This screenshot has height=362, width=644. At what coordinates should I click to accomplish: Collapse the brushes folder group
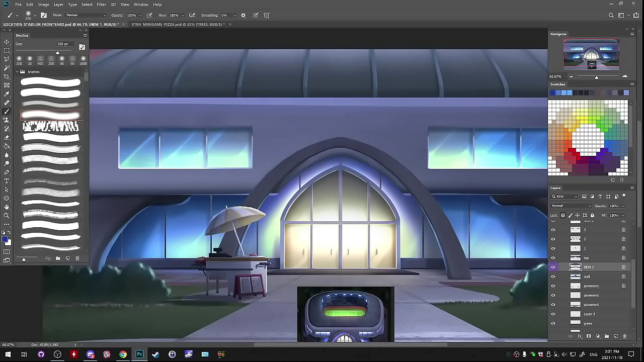tap(17, 72)
